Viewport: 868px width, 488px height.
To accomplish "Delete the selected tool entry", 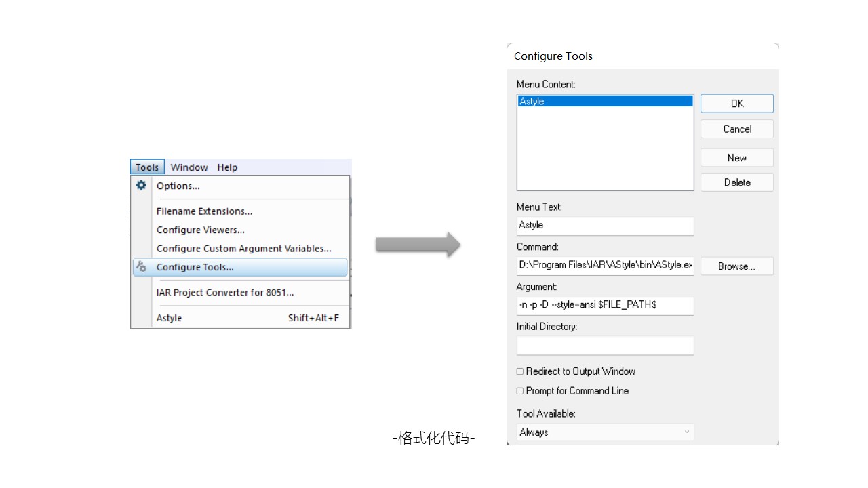I will (x=736, y=182).
